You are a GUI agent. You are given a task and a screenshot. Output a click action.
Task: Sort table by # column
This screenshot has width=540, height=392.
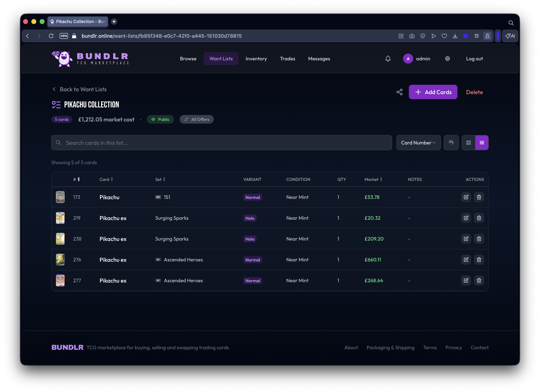76,179
